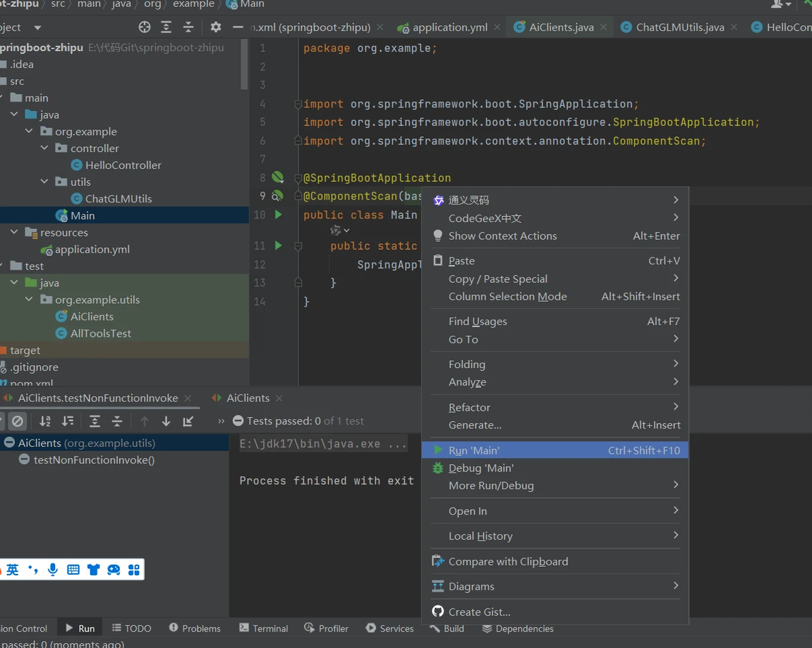The height and width of the screenshot is (648, 812).
Task: Collapse the resources folder node
Action: (x=14, y=232)
